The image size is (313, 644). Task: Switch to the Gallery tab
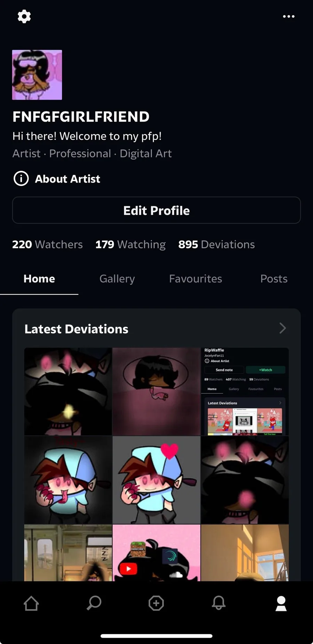click(117, 279)
